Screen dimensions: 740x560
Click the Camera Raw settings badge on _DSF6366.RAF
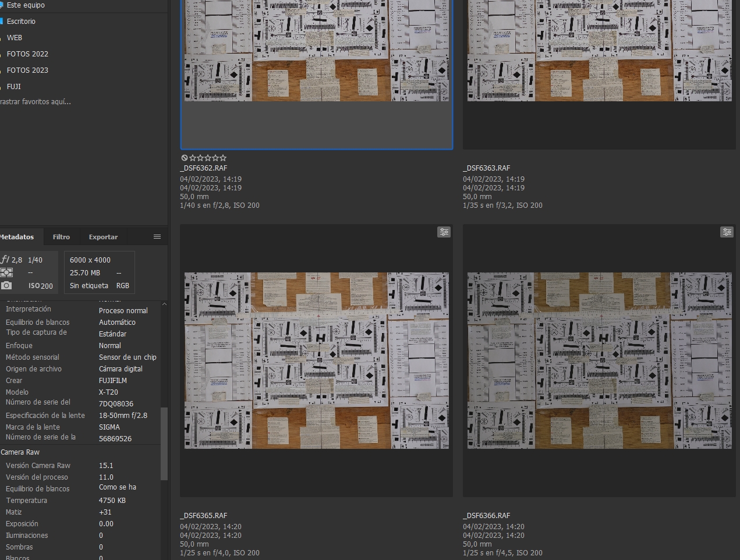(x=727, y=232)
